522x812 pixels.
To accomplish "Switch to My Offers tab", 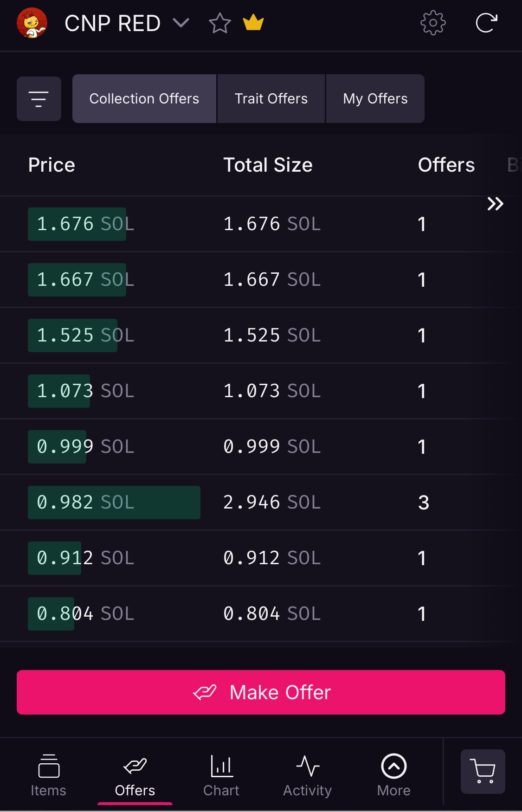I will click(x=375, y=99).
